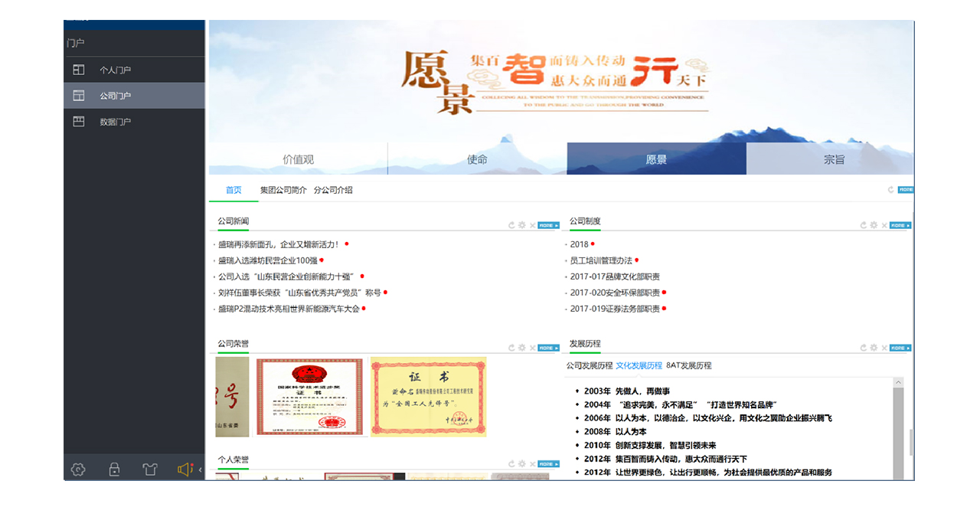Switch the banner to the 使命 tab
980x507 pixels.
pos(478,159)
